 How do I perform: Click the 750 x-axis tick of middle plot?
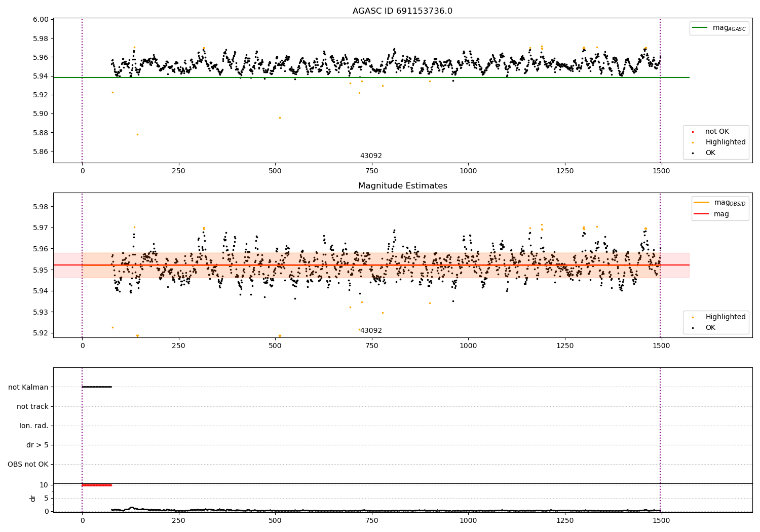click(x=371, y=346)
